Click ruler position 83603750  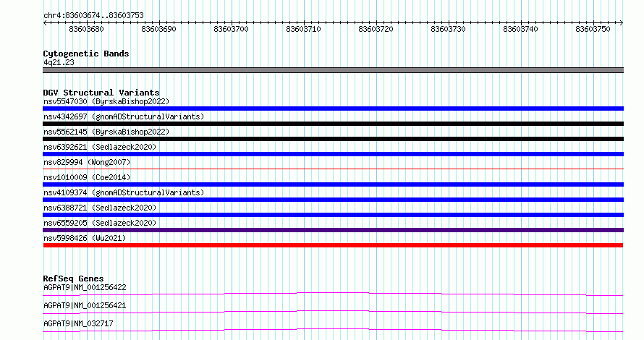(593, 29)
